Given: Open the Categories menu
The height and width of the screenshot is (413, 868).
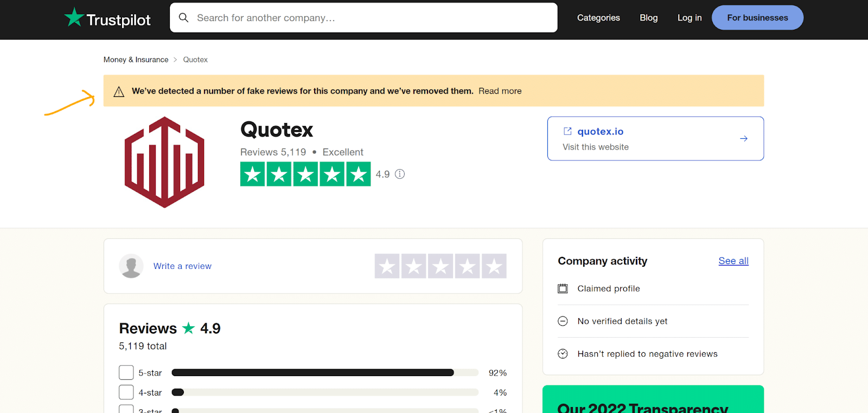Looking at the screenshot, I should tap(598, 18).
